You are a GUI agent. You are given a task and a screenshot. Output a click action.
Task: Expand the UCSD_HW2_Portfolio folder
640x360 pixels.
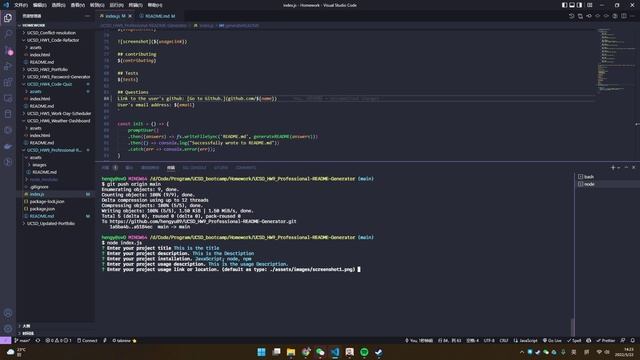click(x=47, y=69)
